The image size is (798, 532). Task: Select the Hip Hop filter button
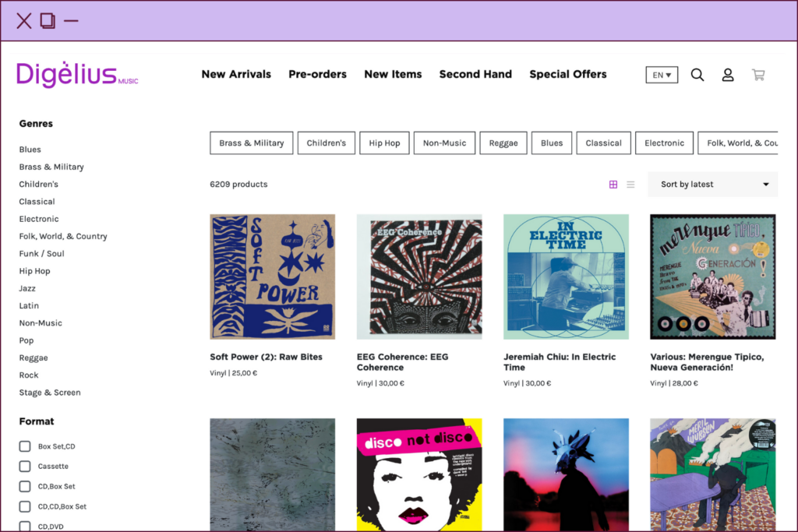pos(384,143)
